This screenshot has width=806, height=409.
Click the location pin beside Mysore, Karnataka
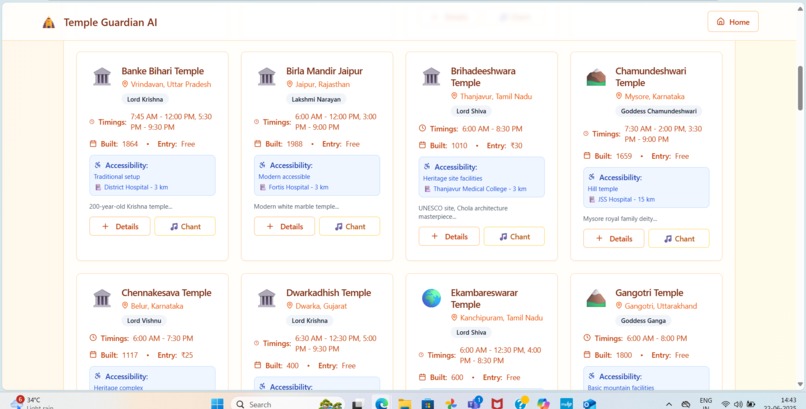[x=618, y=96]
